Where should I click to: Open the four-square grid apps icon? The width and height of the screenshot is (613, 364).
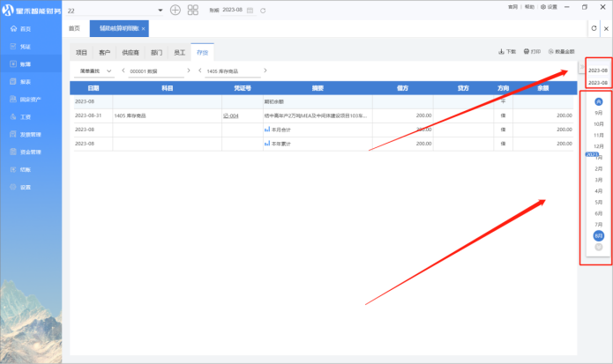pos(192,10)
